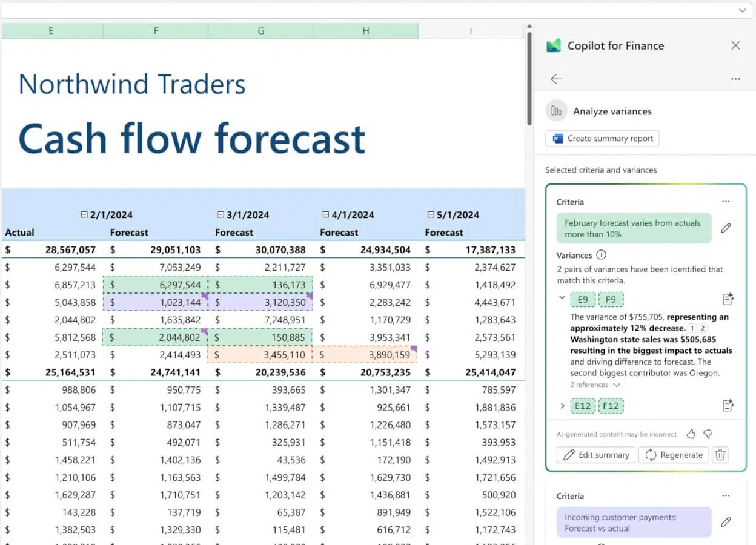
Task: Delete the criteria card with trash icon
Action: pyautogui.click(x=720, y=455)
